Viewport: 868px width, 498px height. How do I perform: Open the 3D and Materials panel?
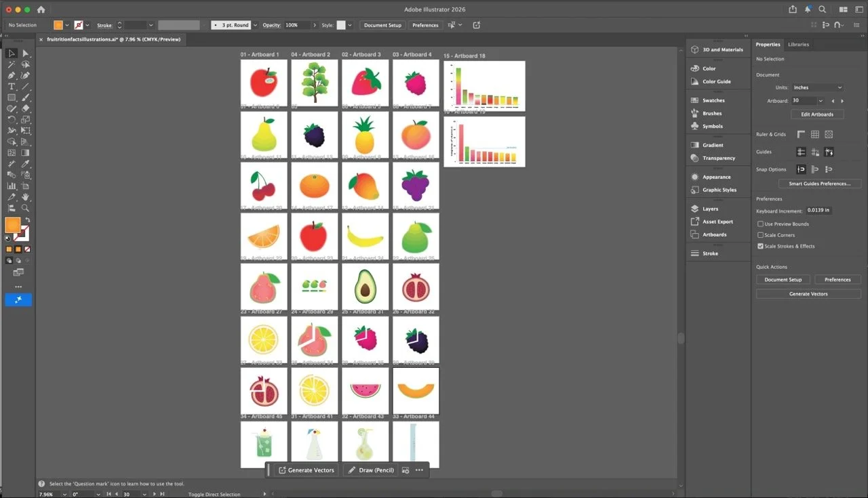point(717,49)
